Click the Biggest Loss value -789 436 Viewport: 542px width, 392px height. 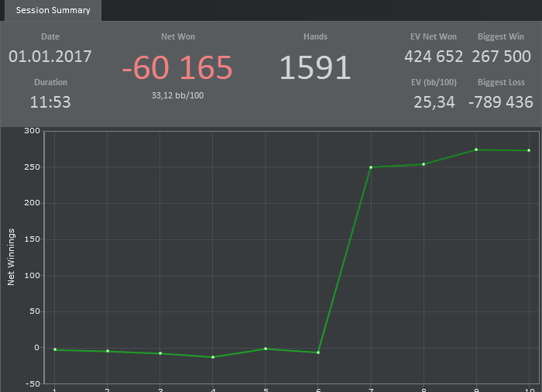coord(500,102)
